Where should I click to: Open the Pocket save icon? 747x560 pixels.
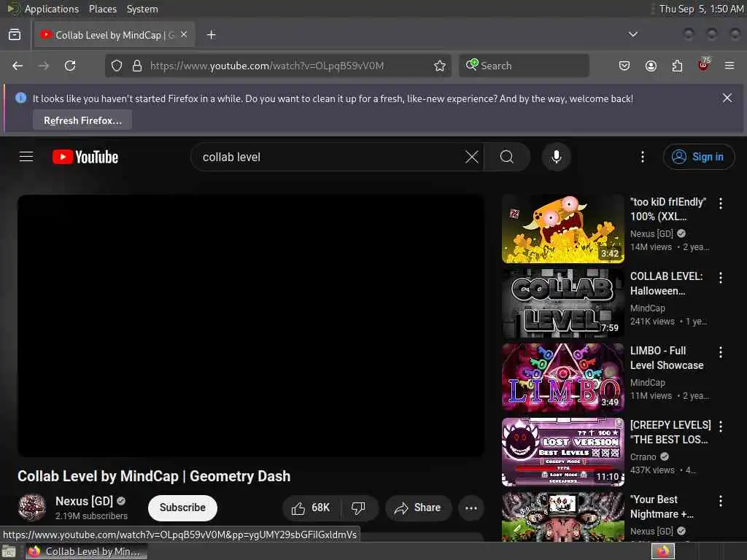[624, 66]
